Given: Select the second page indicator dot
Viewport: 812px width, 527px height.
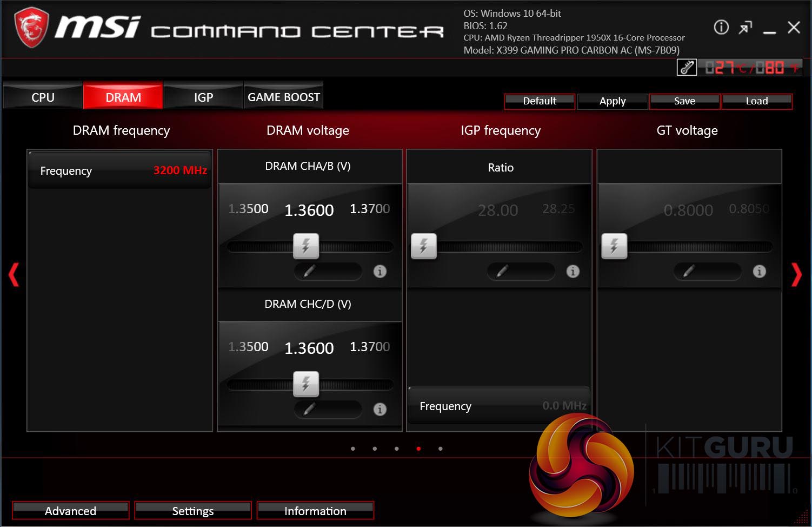Looking at the screenshot, I should pos(375,449).
